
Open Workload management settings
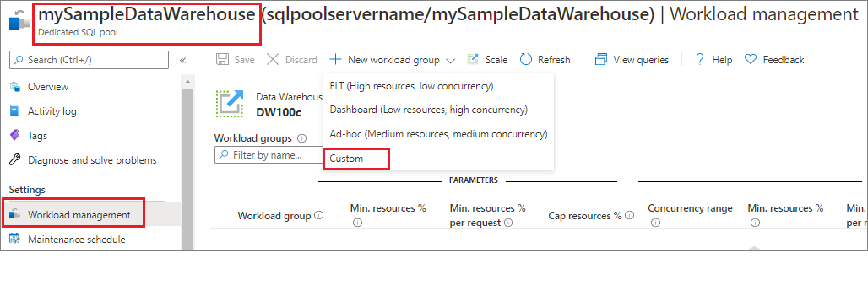click(x=79, y=214)
